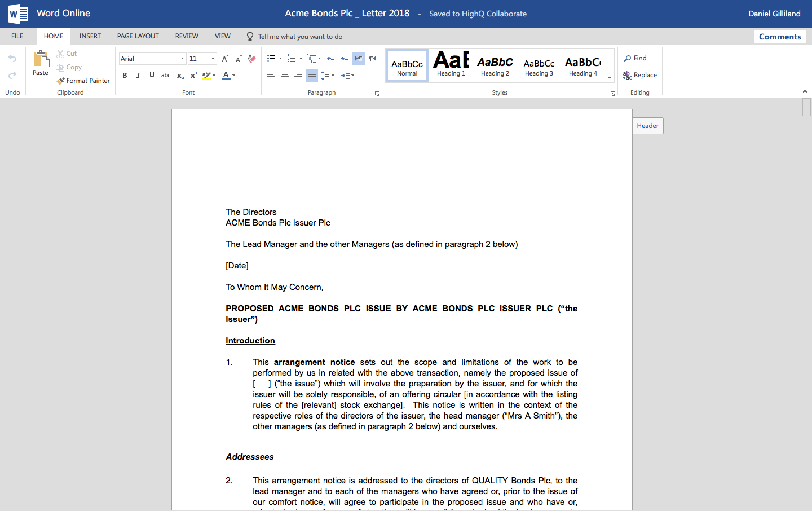Click the Header button
Screen dimensions: 812x511
(x=648, y=126)
